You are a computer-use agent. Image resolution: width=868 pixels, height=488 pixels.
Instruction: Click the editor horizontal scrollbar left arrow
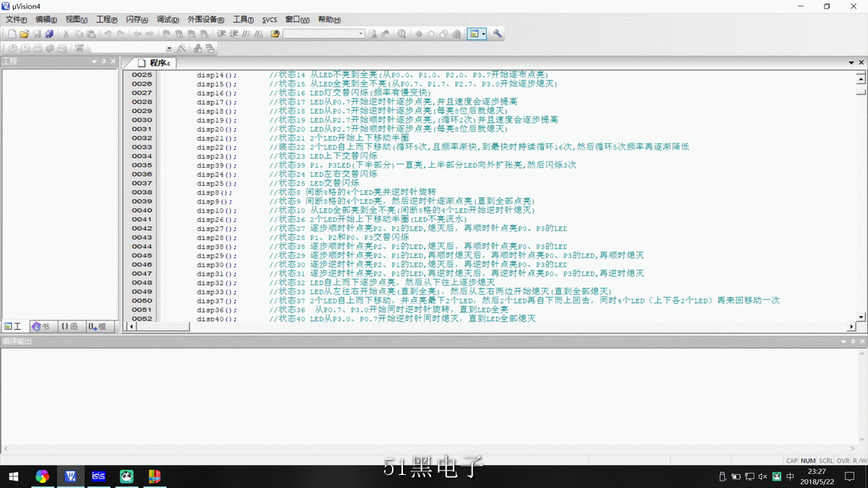[x=131, y=327]
